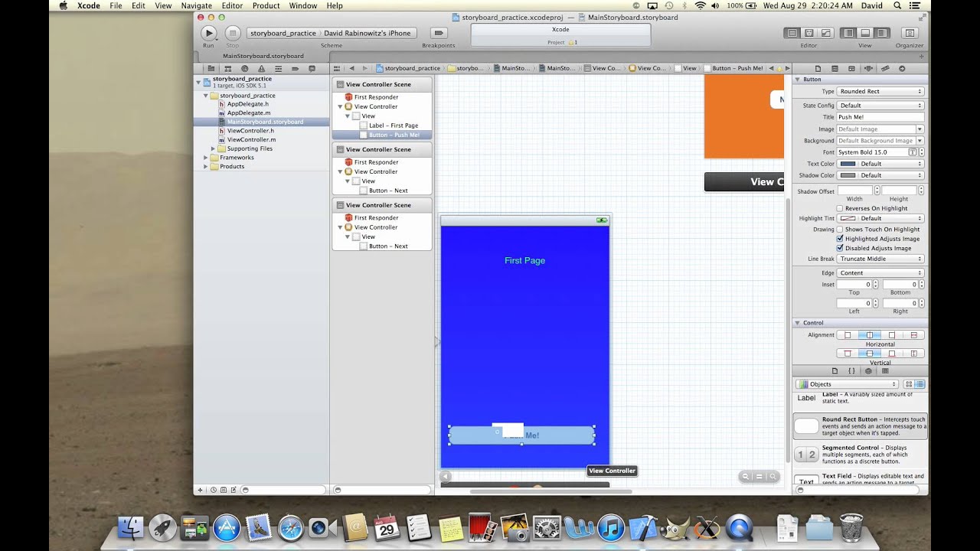Select the MainStoryboard.storyboard tab

[x=263, y=56]
